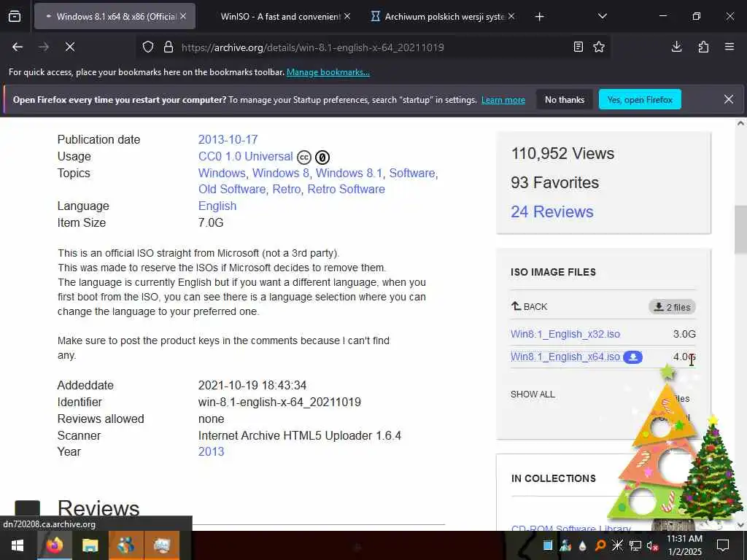Click the network icon in system tray
The image size is (747, 560).
click(635, 545)
